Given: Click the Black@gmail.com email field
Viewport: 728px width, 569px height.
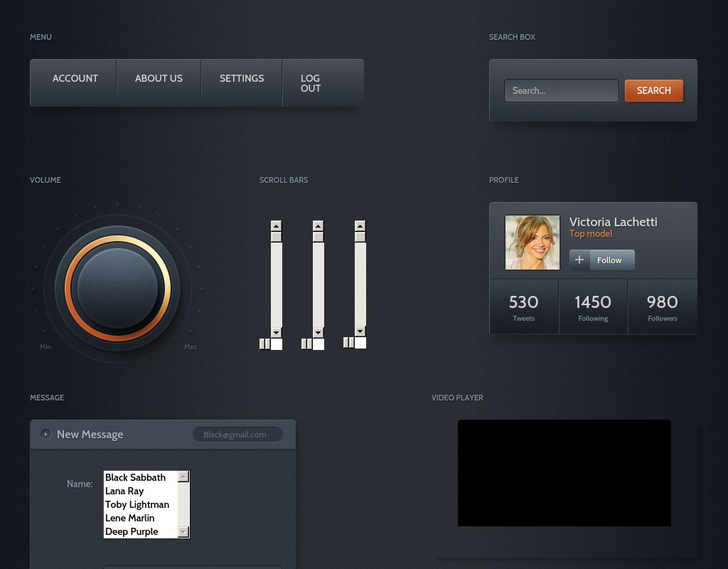Looking at the screenshot, I should pyautogui.click(x=237, y=435).
